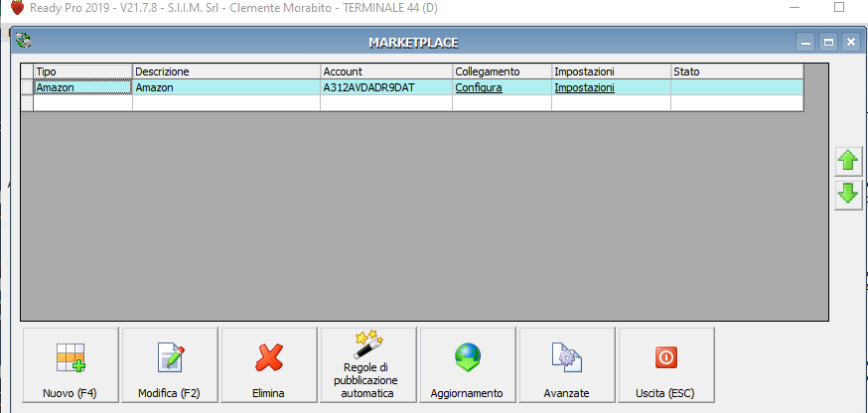Click the Impostazioni column header
The image size is (868, 413).
click(611, 71)
